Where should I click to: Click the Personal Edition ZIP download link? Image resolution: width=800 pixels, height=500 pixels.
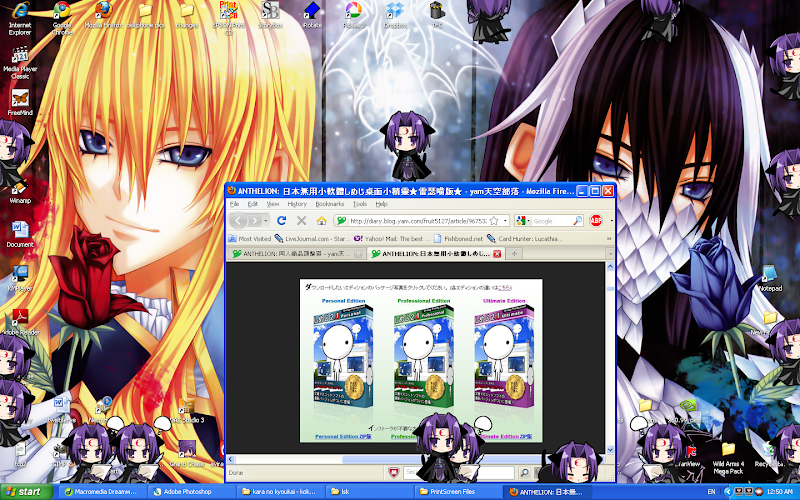(343, 436)
